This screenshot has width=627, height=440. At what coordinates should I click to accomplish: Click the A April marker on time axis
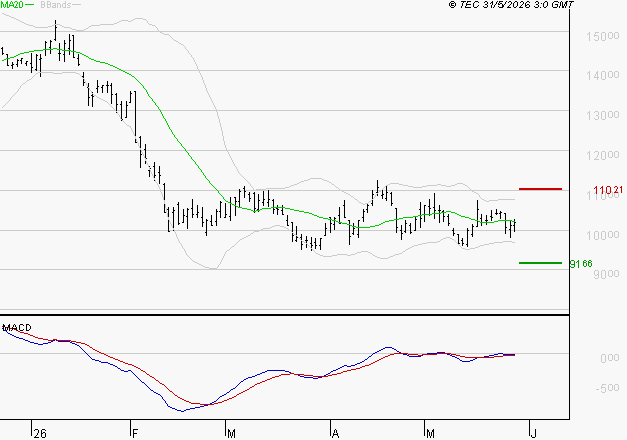coord(335,433)
